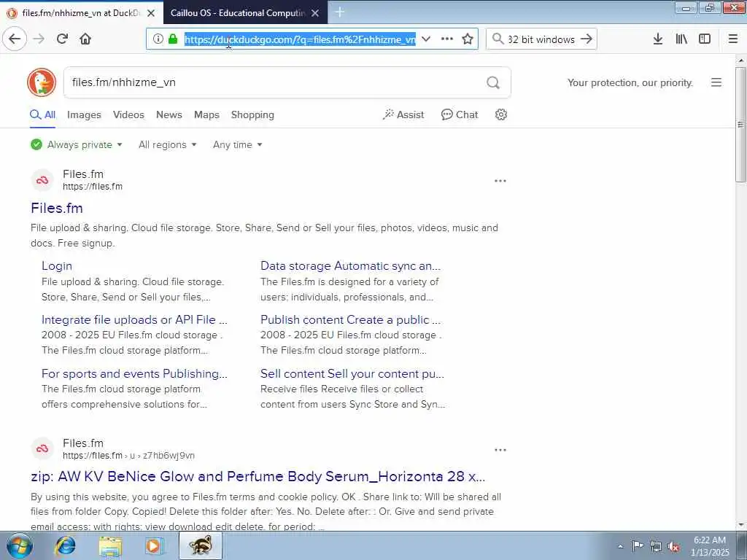
Task: Click the DuckDuckGo duck logo
Action: click(x=42, y=82)
